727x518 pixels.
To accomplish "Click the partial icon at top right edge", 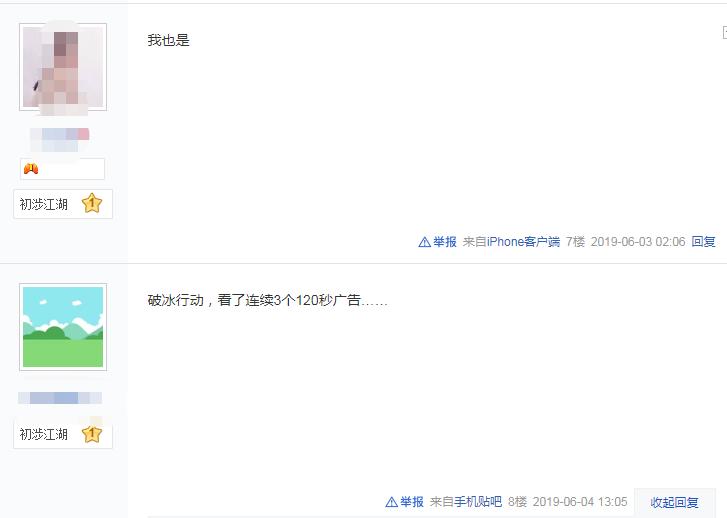I will coord(725,32).
